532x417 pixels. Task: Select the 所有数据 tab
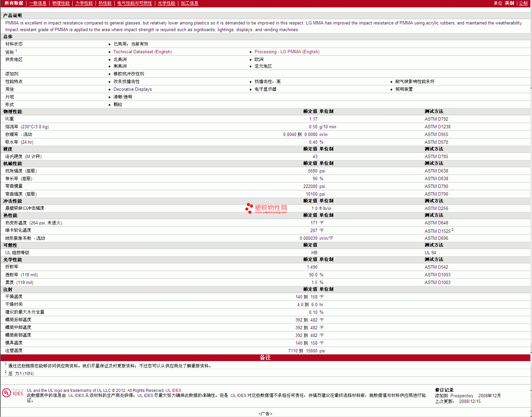tap(14, 3)
